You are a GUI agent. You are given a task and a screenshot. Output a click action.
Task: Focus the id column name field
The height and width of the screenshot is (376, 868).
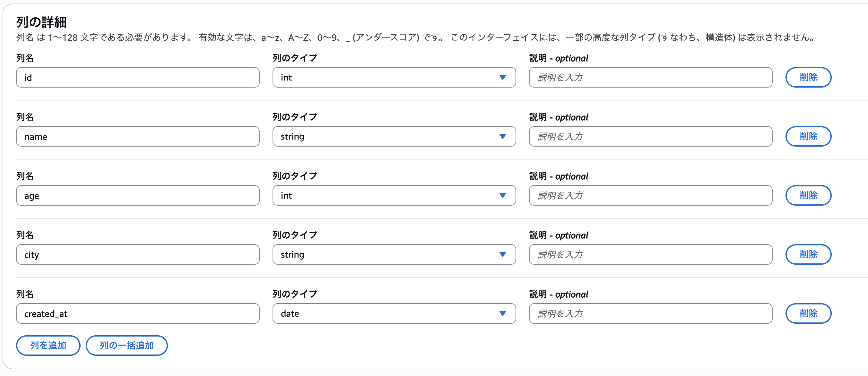[137, 77]
